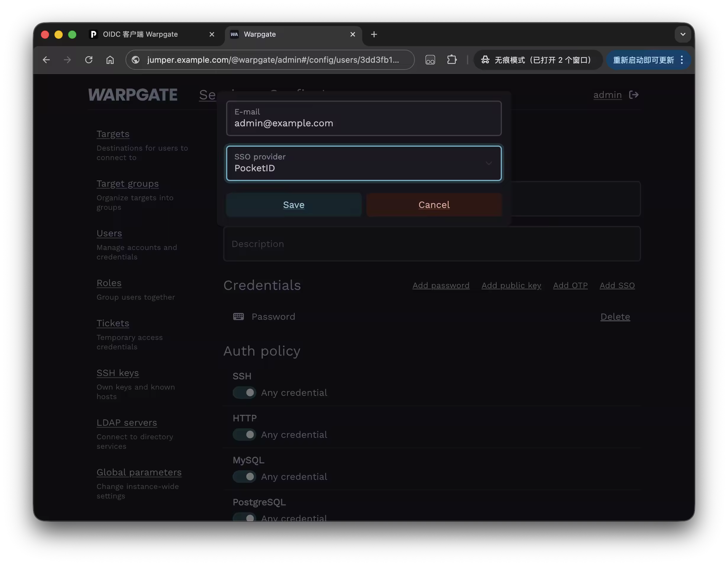The width and height of the screenshot is (728, 565).
Task: Close the OIDC 客户端 Warpgate tab
Action: (x=212, y=34)
